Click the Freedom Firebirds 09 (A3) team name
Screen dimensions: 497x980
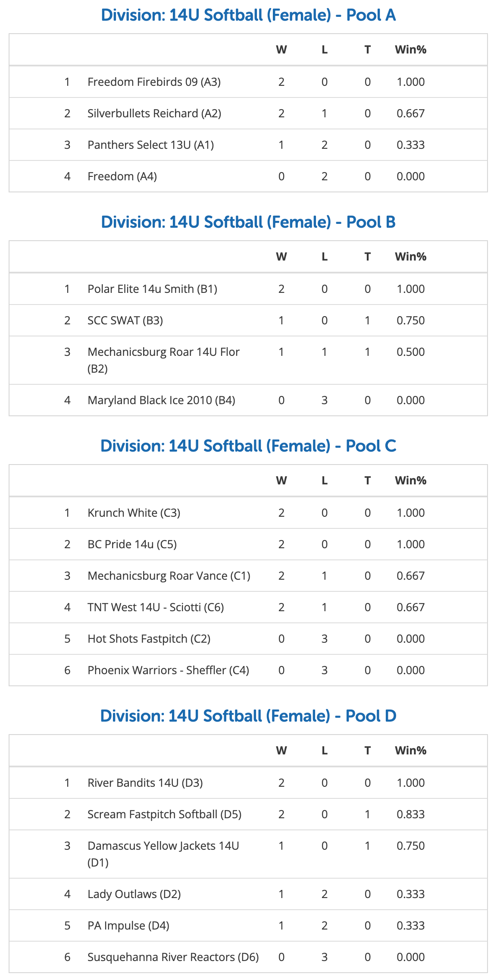(154, 82)
